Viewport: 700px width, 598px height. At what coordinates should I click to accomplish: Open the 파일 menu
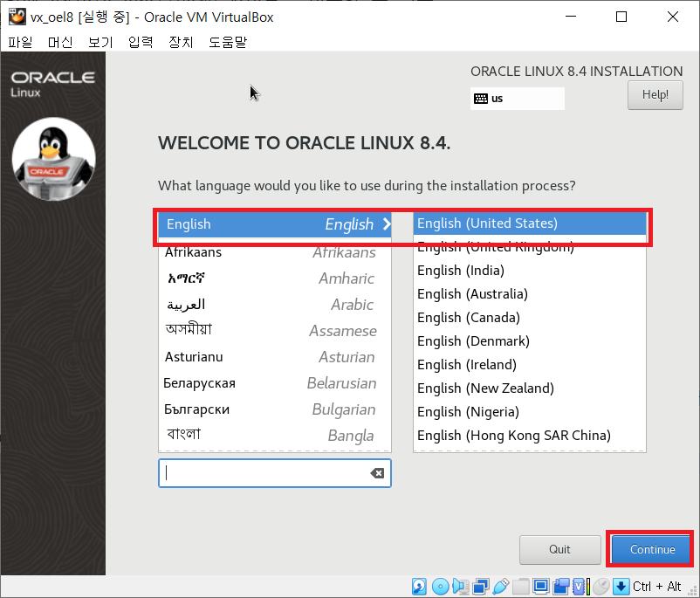point(21,42)
